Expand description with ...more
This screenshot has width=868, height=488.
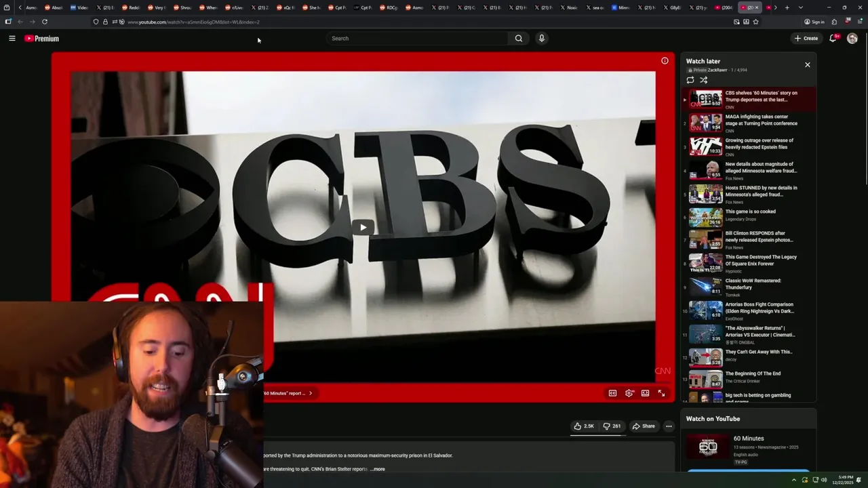pyautogui.click(x=377, y=469)
